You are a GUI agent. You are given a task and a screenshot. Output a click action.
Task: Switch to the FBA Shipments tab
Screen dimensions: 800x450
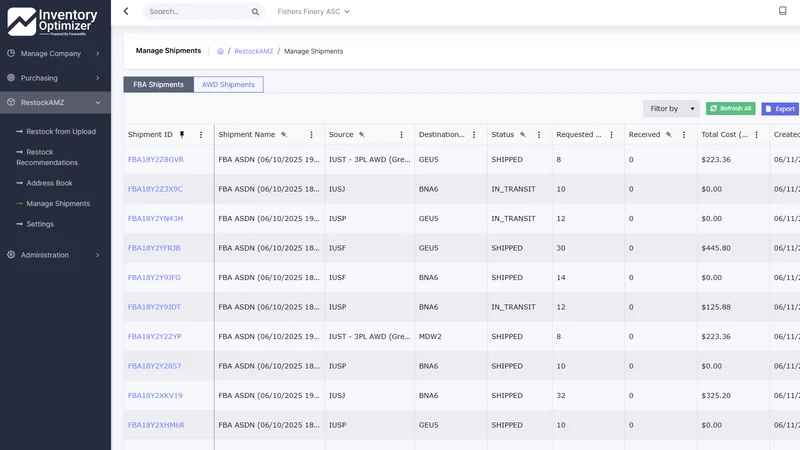click(x=158, y=84)
